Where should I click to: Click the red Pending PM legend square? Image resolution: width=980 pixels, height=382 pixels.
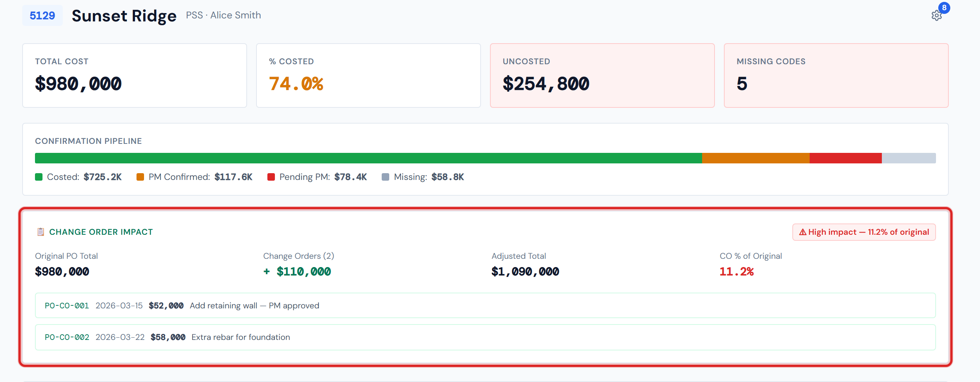(x=271, y=177)
